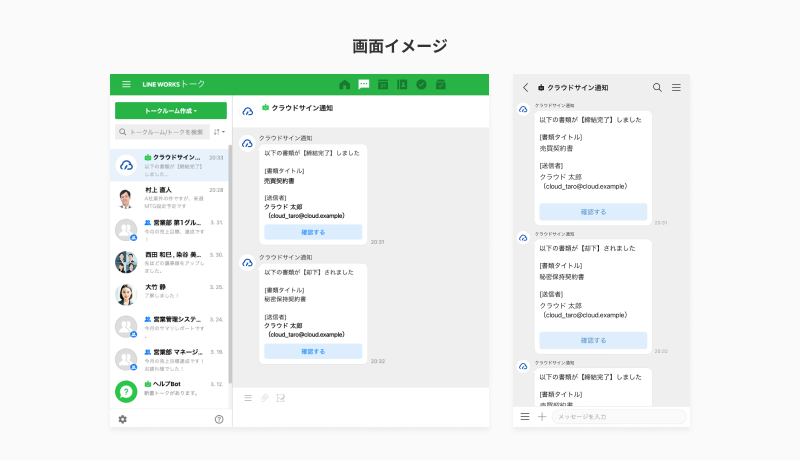Click the chat list scrollbar
The width and height of the screenshot is (800, 460).
(x=230, y=264)
